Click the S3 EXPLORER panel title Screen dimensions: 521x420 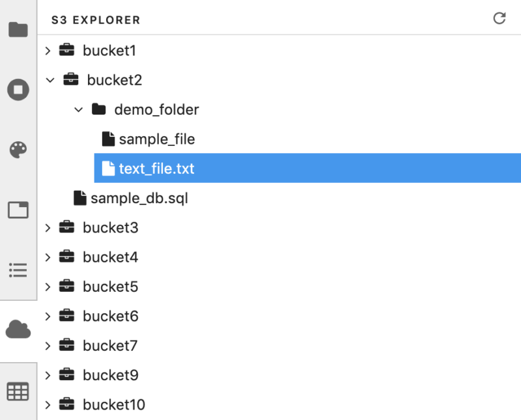pos(96,20)
